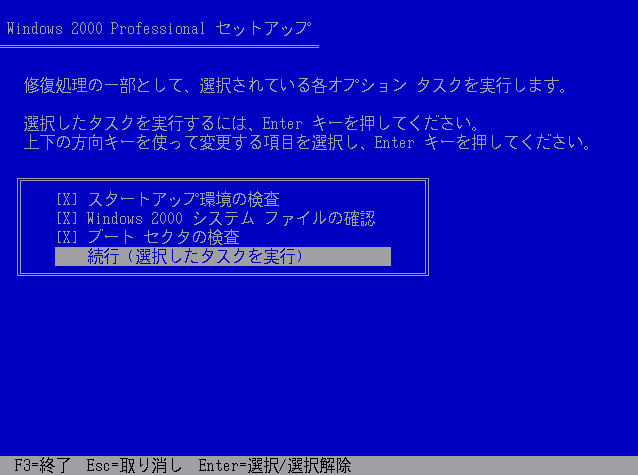Click the double-line border of the options box
This screenshot has width=638, height=475.
[223, 179]
